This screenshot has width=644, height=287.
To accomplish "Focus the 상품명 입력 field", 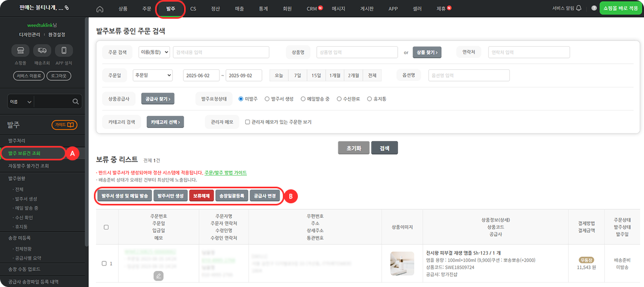I will click(357, 52).
